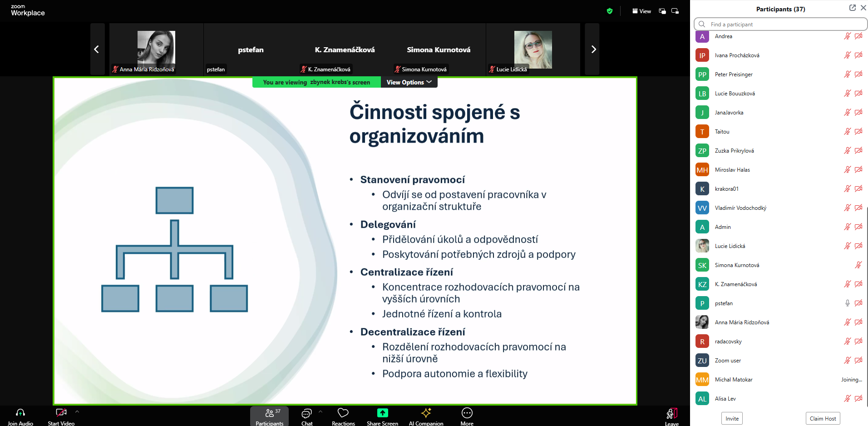This screenshot has height=426, width=868.
Task: Click the Leave meeting icon
Action: tap(671, 413)
